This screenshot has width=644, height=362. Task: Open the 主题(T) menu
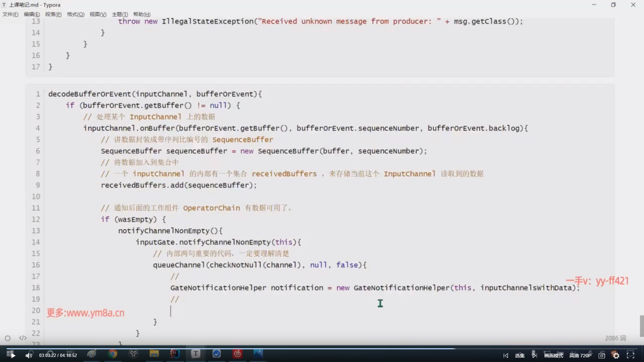[120, 14]
